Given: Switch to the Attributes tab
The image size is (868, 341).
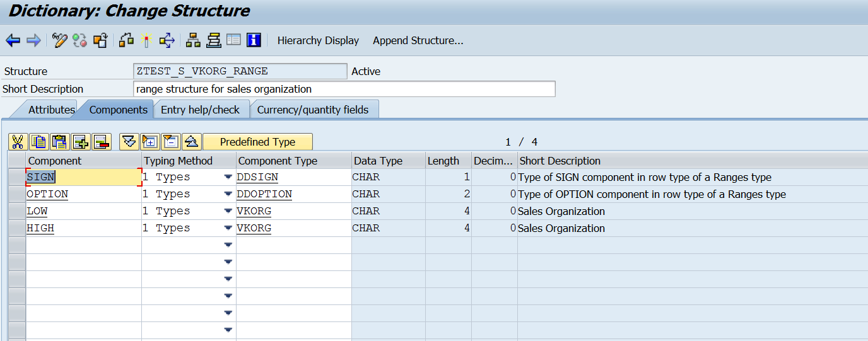Looking at the screenshot, I should point(51,110).
